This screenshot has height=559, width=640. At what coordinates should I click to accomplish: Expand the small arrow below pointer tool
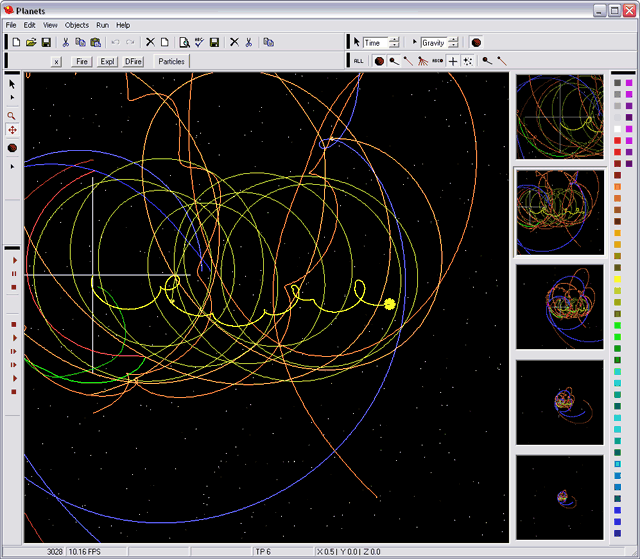click(12, 98)
